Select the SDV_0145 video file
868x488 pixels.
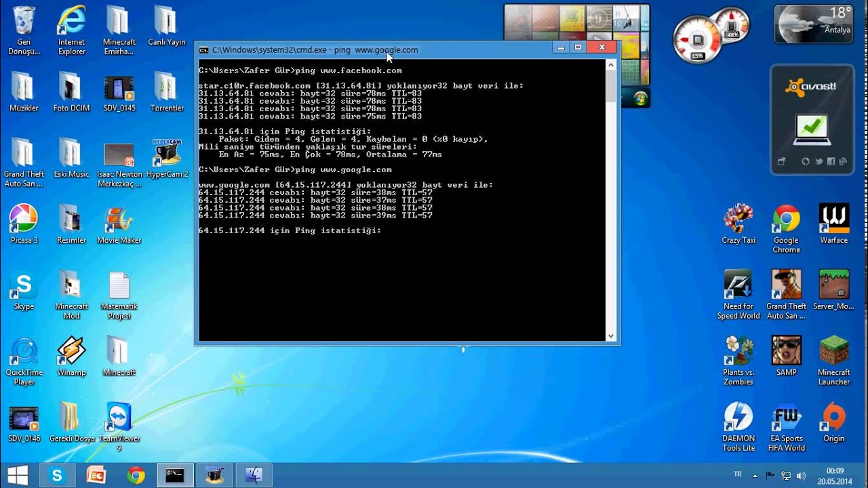[x=119, y=91]
